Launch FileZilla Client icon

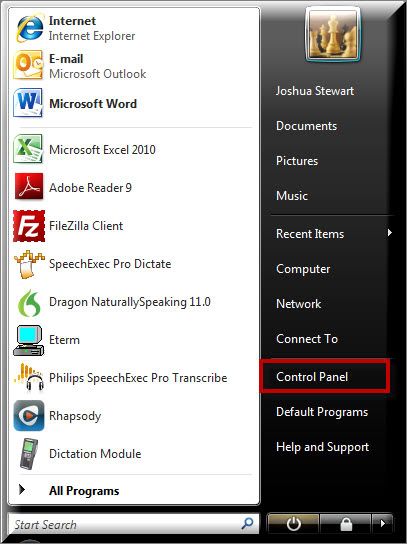point(29,226)
